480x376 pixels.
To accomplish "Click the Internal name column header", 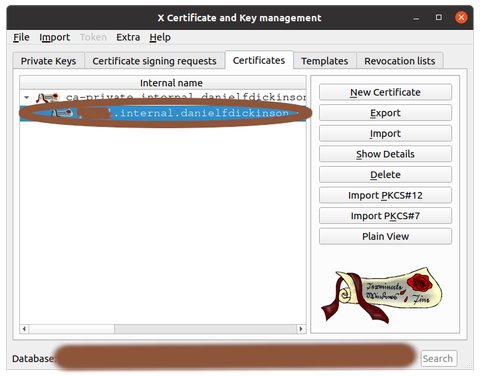I will [163, 83].
